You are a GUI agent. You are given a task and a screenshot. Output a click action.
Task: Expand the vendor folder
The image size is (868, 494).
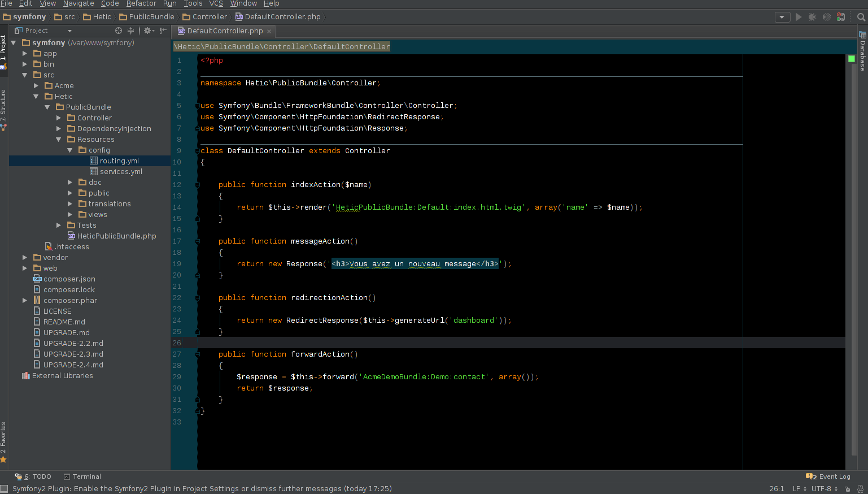24,257
